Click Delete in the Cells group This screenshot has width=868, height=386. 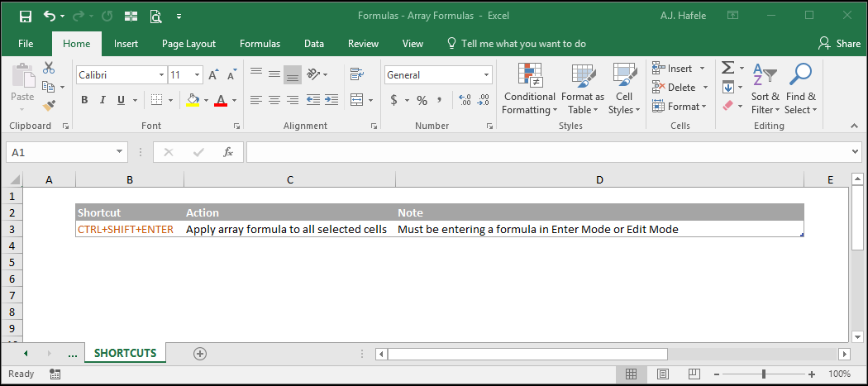pos(680,87)
